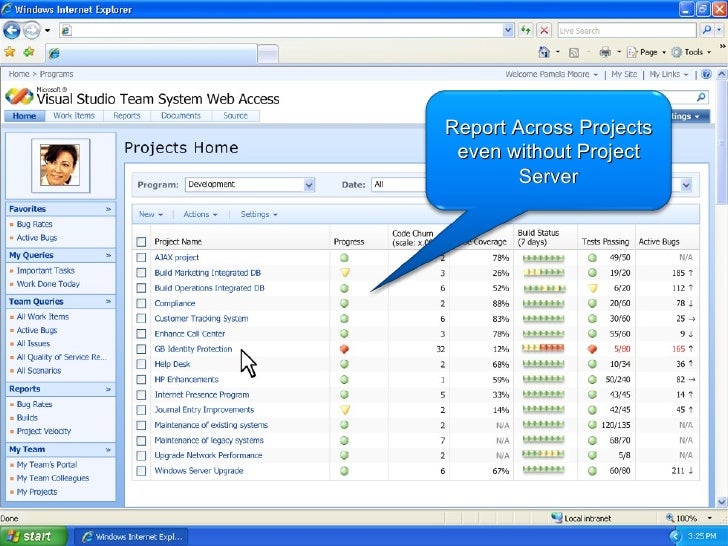Switch to the Reports tab
Screen dimensions: 728x546
pos(127,116)
